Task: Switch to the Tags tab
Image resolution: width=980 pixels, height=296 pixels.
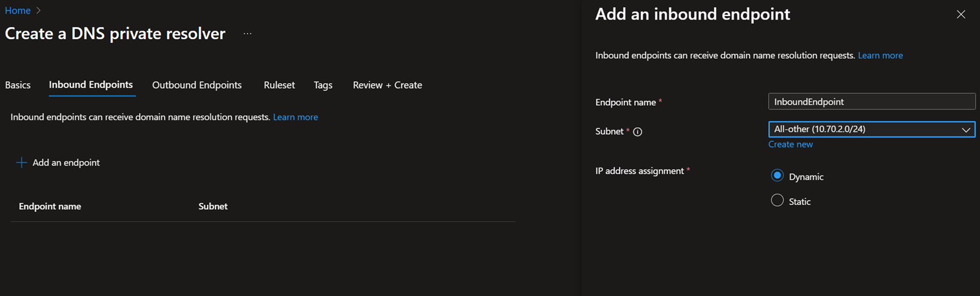Action: 323,85
